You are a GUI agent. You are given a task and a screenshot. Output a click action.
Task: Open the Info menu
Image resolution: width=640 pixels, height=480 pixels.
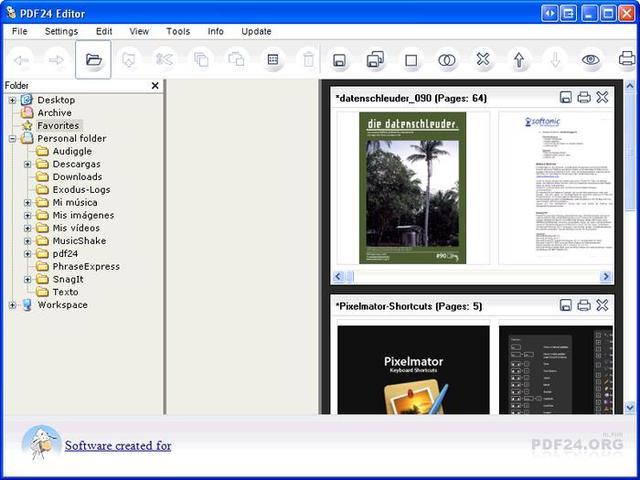tap(216, 31)
